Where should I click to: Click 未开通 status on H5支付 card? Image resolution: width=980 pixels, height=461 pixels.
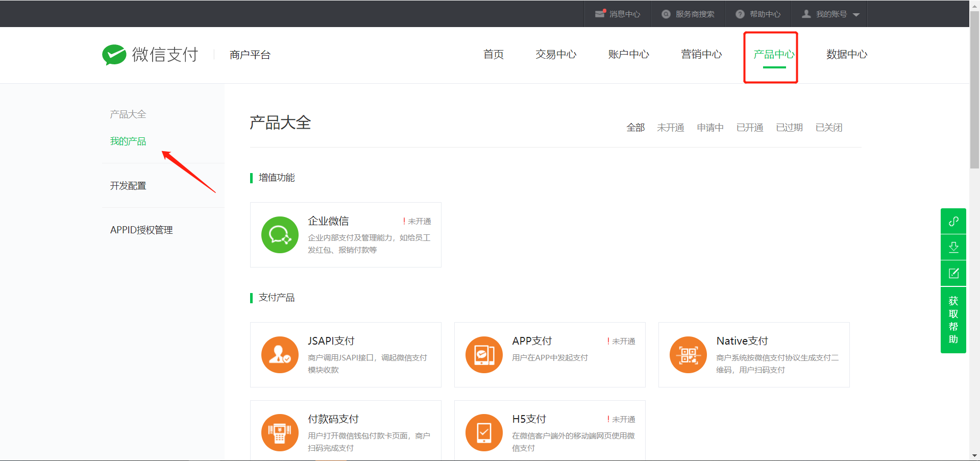coord(623,420)
